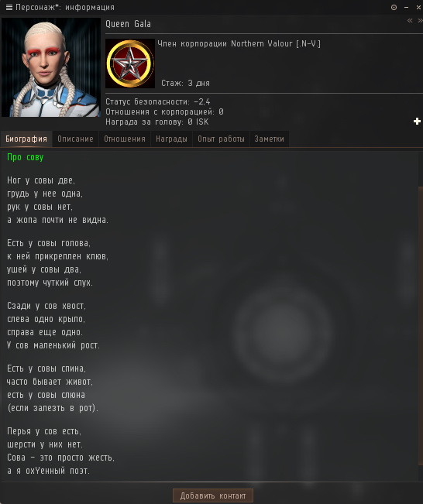The height and width of the screenshot is (504, 423).
Task: Minimize the character info window
Action: [x=406, y=7]
